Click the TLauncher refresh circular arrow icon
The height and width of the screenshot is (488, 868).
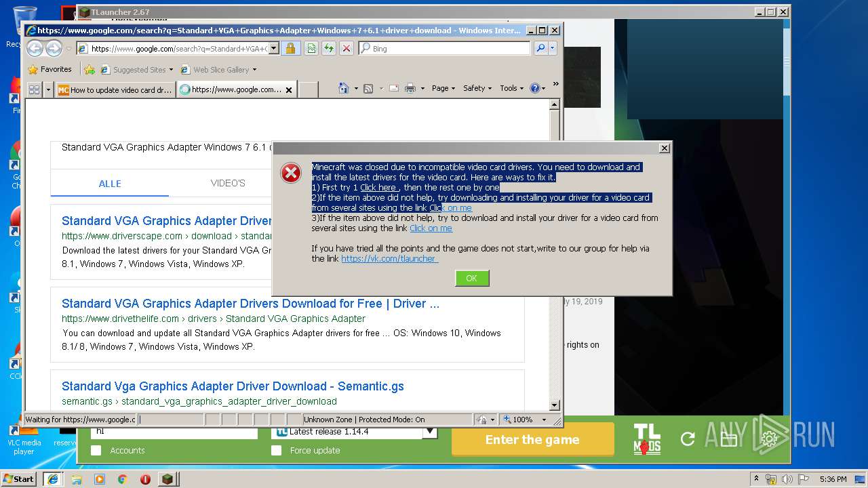tap(688, 439)
